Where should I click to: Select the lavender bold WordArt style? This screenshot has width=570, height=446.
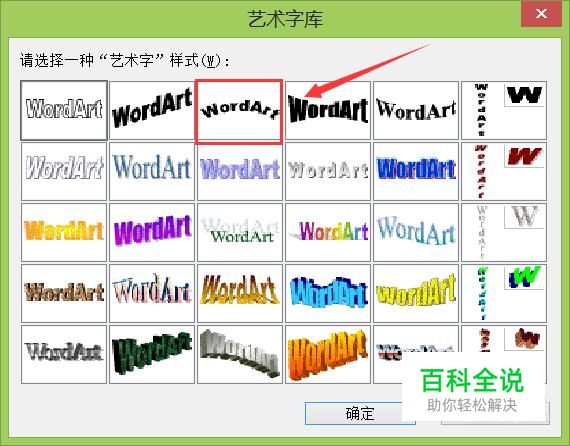[240, 172]
